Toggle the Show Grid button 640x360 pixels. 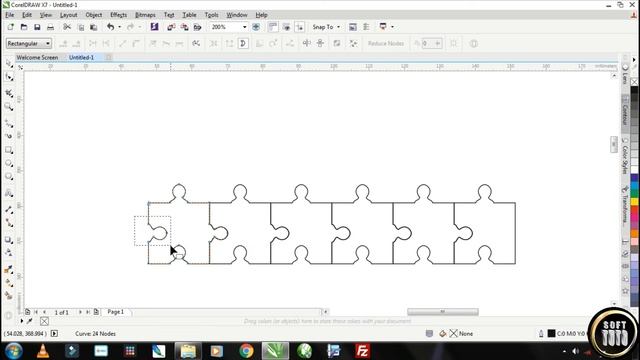tap(286, 27)
